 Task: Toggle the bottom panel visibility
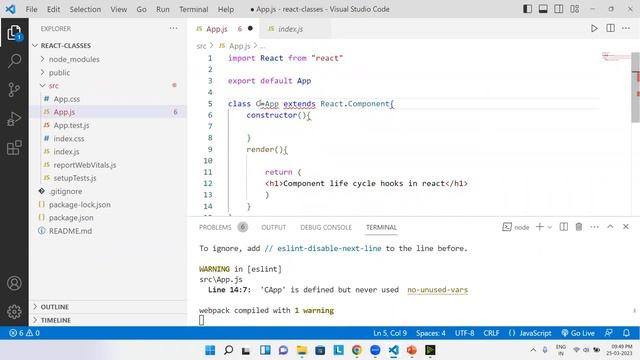click(x=543, y=9)
